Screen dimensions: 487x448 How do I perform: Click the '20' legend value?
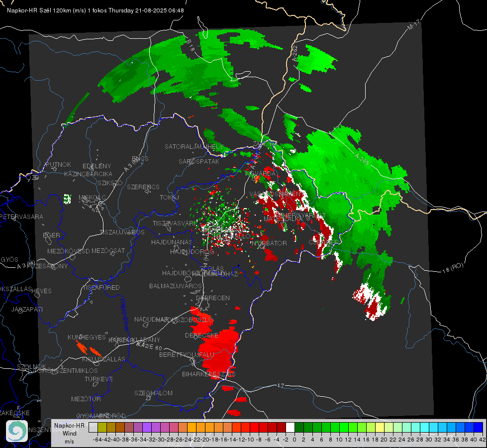[x=384, y=440]
